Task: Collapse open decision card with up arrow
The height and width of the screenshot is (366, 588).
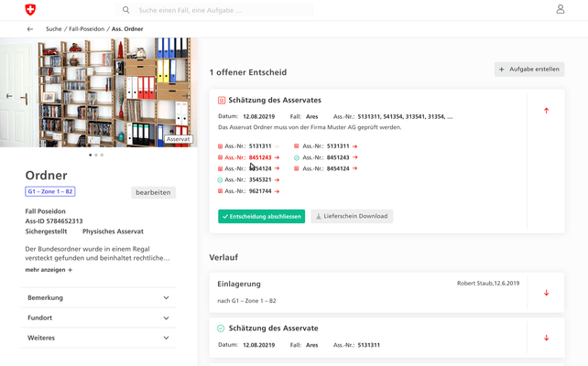Action: (x=547, y=111)
